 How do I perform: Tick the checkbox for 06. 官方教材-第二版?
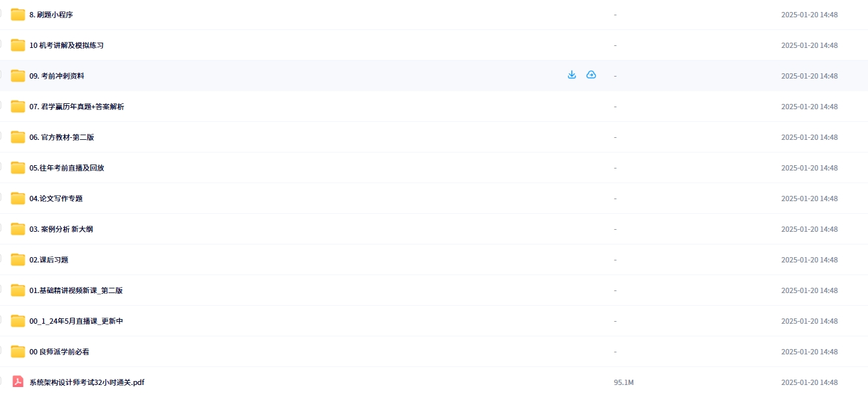tap(1, 136)
